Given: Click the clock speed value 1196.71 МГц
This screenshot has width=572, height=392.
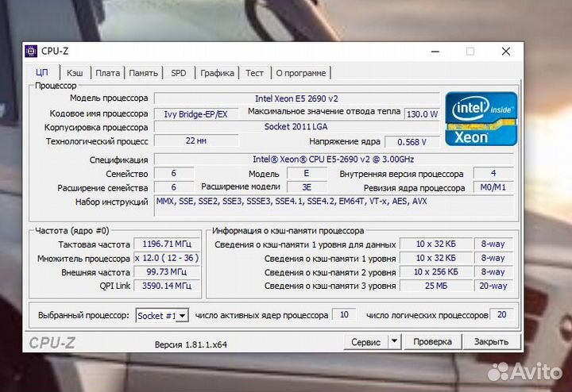Looking at the screenshot, I should [167, 244].
